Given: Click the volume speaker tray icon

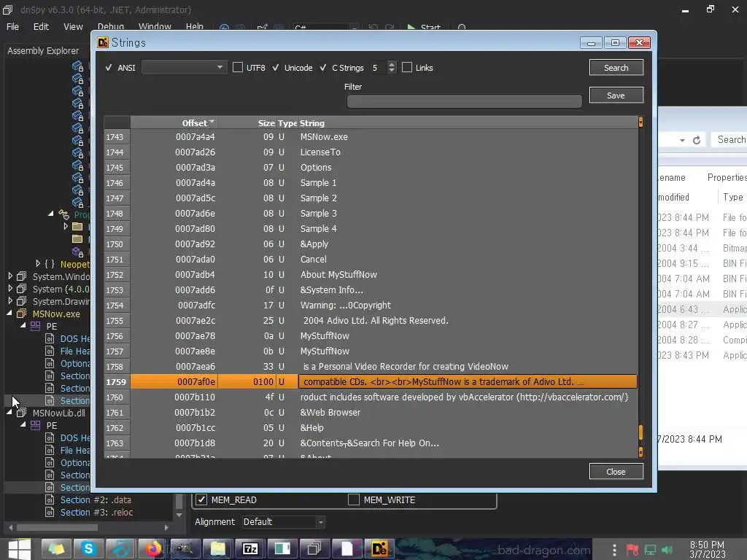Looking at the screenshot, I should click(x=667, y=550).
